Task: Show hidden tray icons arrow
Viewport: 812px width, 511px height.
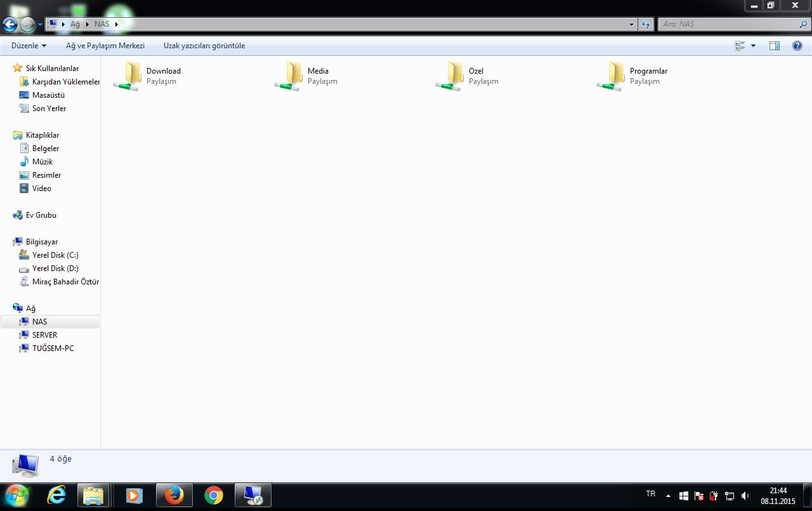Action: coord(668,496)
